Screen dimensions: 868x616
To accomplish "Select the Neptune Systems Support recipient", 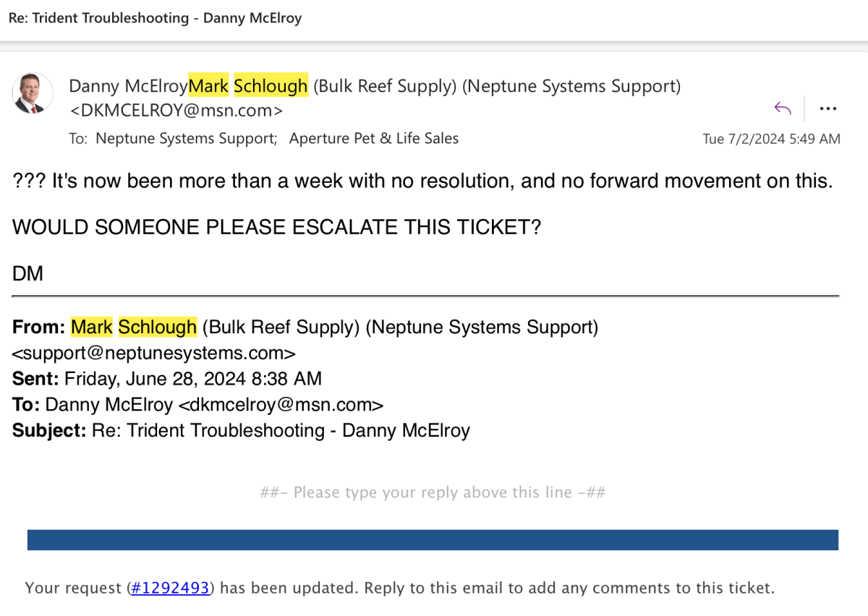I will (186, 138).
